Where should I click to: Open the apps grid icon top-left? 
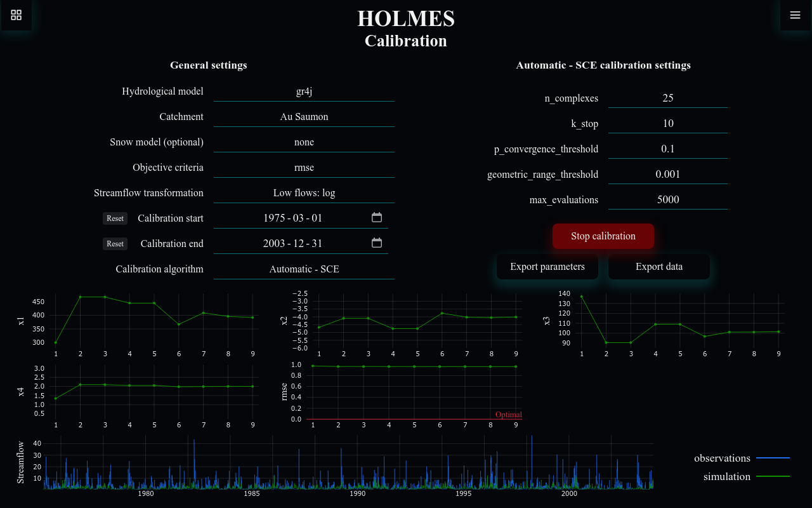pyautogui.click(x=16, y=15)
